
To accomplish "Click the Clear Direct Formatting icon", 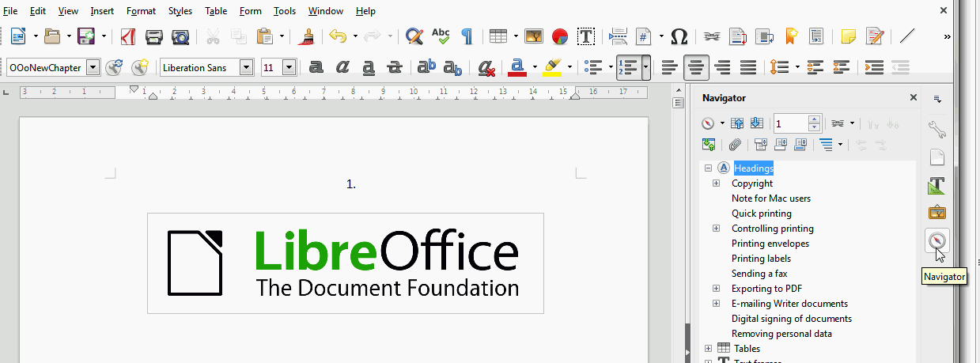I will [x=487, y=68].
